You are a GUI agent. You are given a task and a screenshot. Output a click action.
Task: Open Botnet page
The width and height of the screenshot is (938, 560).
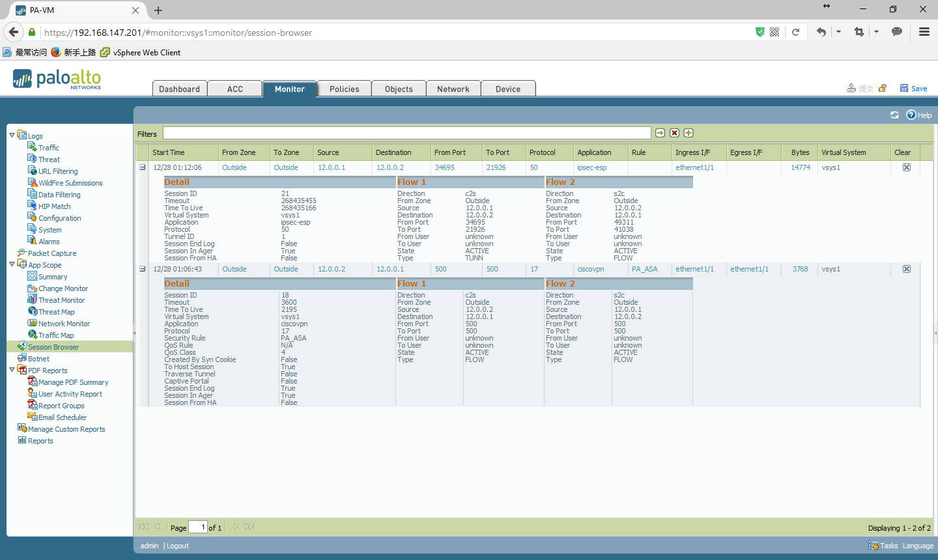tap(38, 359)
